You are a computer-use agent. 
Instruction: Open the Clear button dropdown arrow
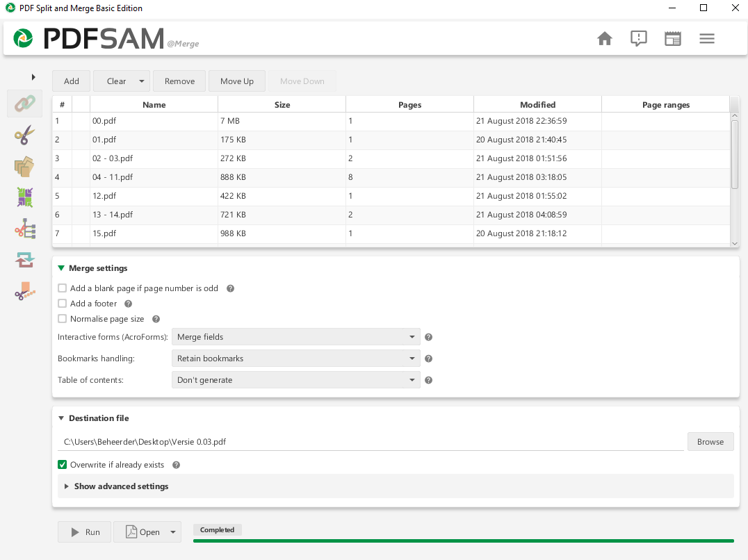tap(142, 81)
